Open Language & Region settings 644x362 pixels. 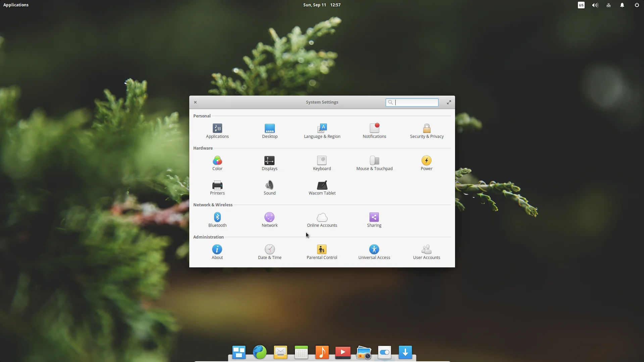coord(322,131)
